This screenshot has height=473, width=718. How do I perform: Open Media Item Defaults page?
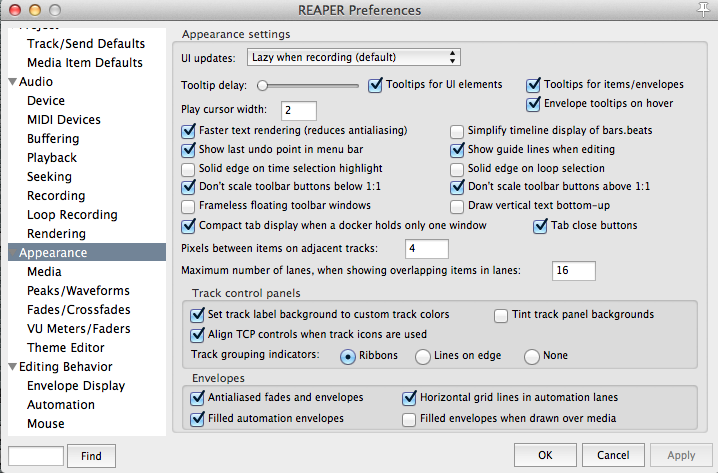click(85, 63)
